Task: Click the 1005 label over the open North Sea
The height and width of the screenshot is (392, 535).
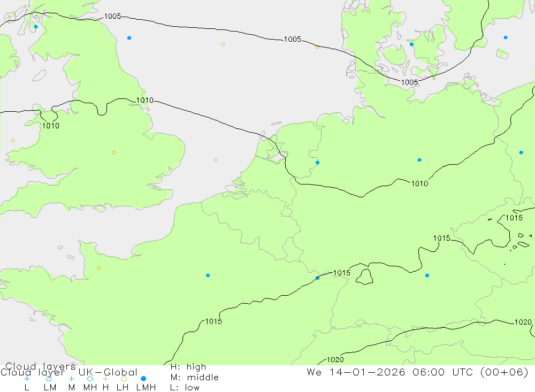Action: 293,39
